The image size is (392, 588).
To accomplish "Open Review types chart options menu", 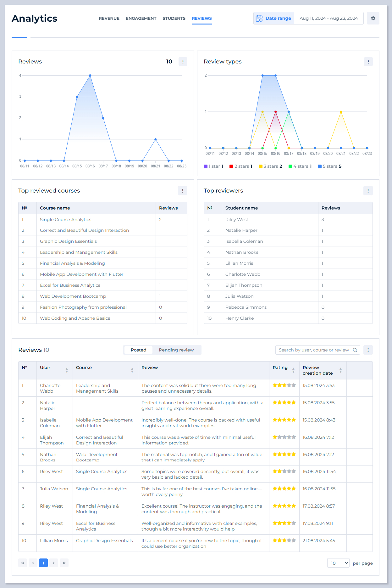I will (x=368, y=62).
